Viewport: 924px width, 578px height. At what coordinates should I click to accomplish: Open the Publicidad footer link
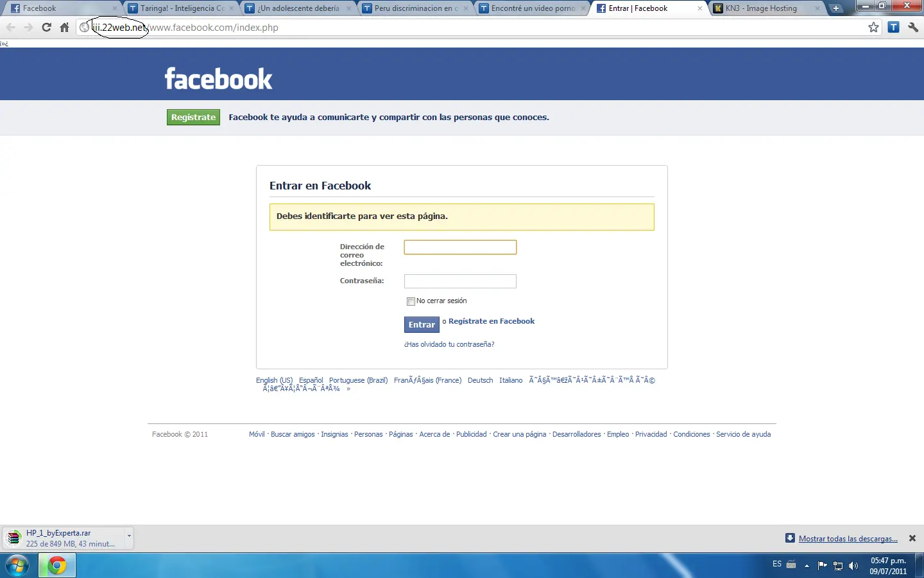(472, 434)
